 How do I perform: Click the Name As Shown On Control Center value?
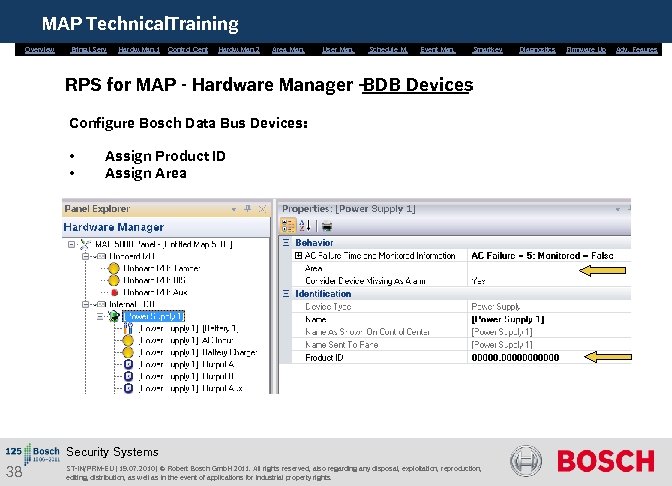point(502,332)
